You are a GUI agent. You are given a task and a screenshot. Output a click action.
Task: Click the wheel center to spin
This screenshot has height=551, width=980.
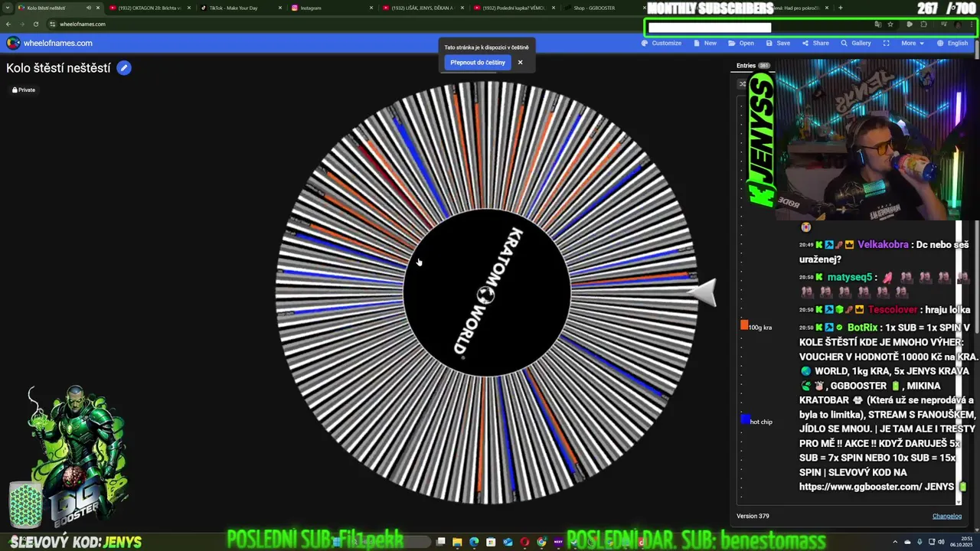pos(487,292)
